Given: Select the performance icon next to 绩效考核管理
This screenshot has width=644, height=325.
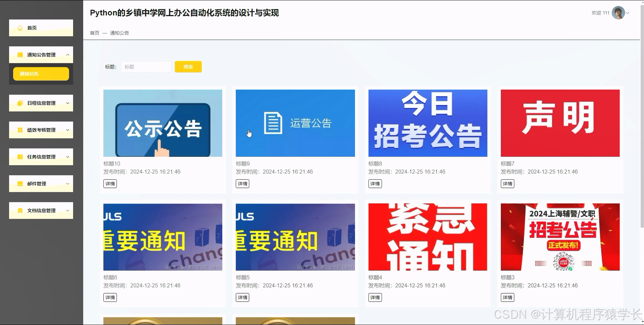Looking at the screenshot, I should (20, 130).
